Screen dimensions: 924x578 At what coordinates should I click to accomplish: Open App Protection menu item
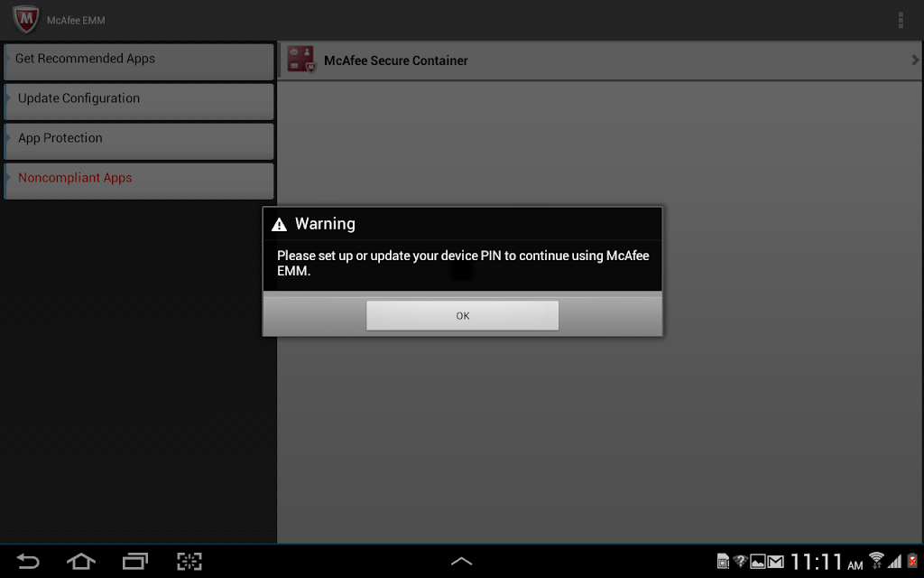pyautogui.click(x=139, y=141)
